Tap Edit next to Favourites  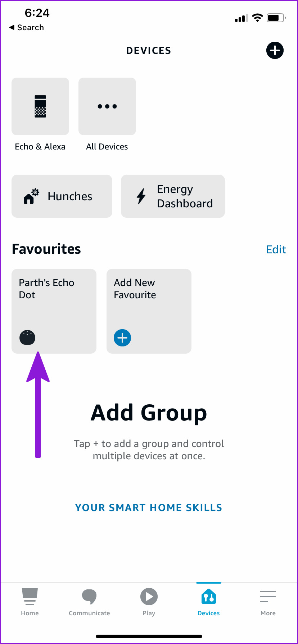pos(276,249)
